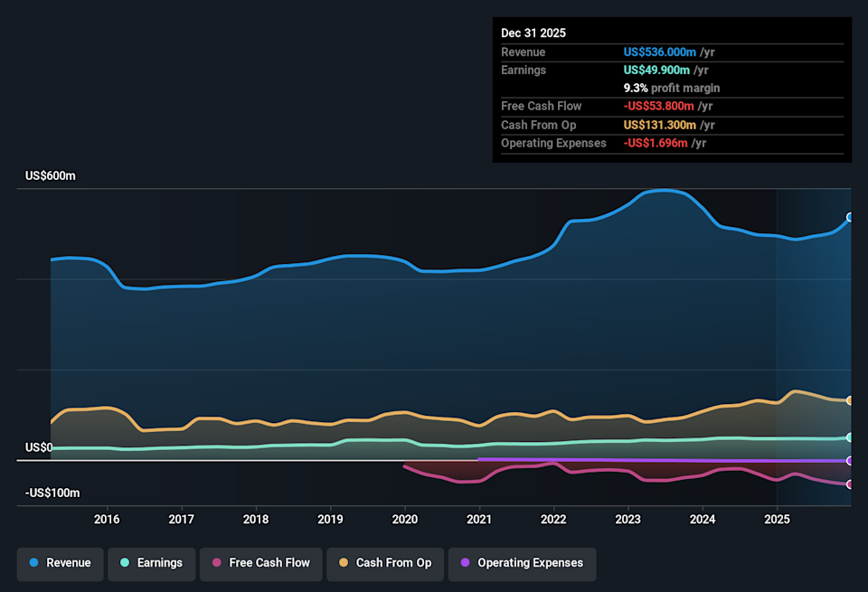The height and width of the screenshot is (592, 868).
Task: Hide the Operating Expenses series
Action: tap(522, 563)
